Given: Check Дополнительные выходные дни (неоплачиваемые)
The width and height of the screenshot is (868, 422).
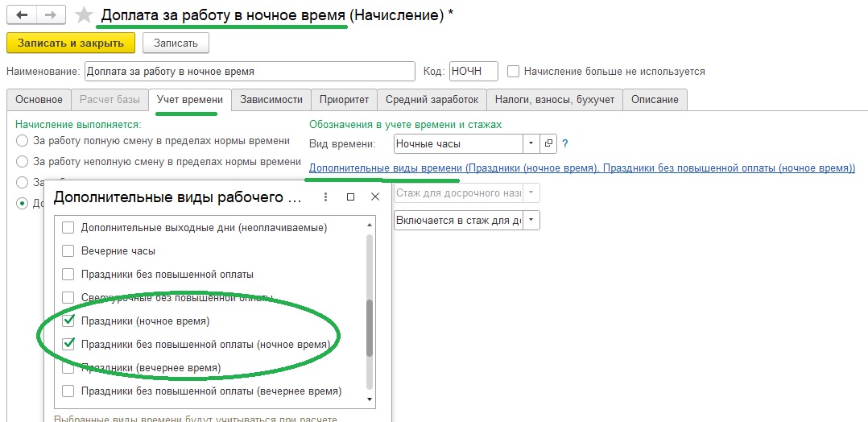Looking at the screenshot, I should 68,228.
